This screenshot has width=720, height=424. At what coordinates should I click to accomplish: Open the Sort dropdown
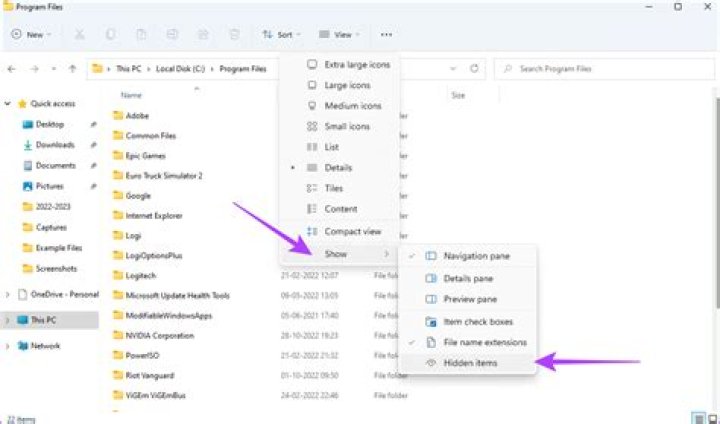tap(281, 34)
